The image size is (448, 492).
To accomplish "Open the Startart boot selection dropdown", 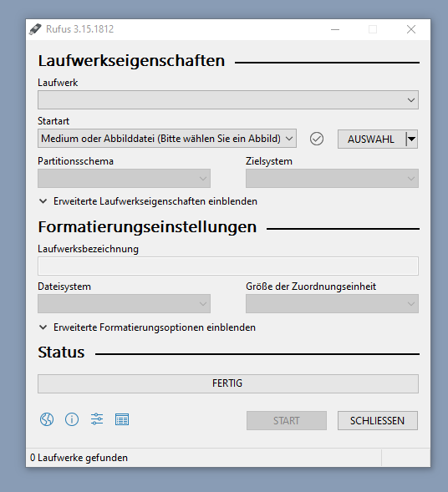I will 167,138.
